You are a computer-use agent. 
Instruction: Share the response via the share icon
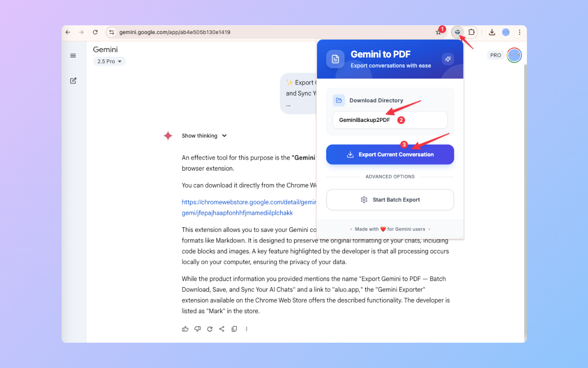coord(222,329)
